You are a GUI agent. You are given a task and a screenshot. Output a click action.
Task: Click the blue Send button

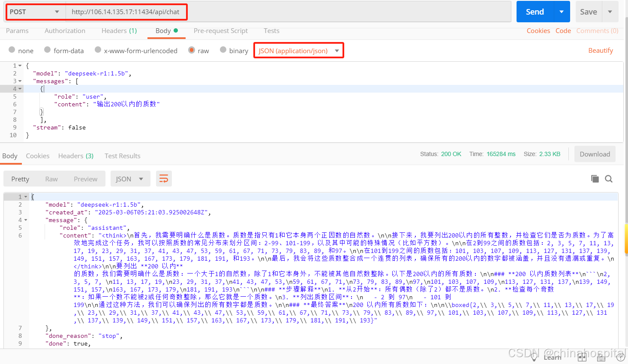[535, 12]
